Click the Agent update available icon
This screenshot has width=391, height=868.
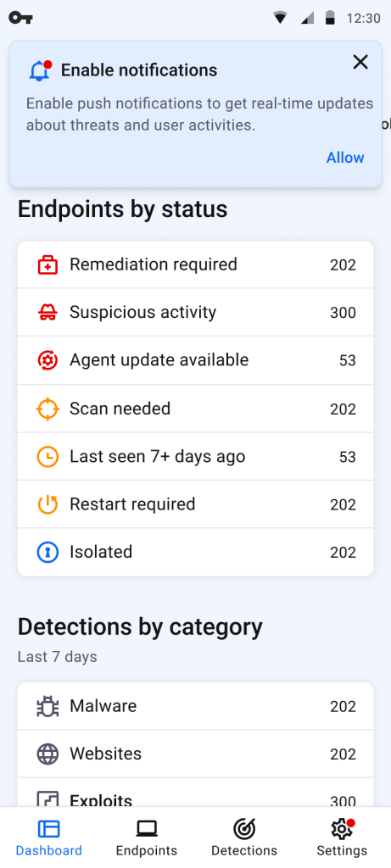tap(47, 360)
